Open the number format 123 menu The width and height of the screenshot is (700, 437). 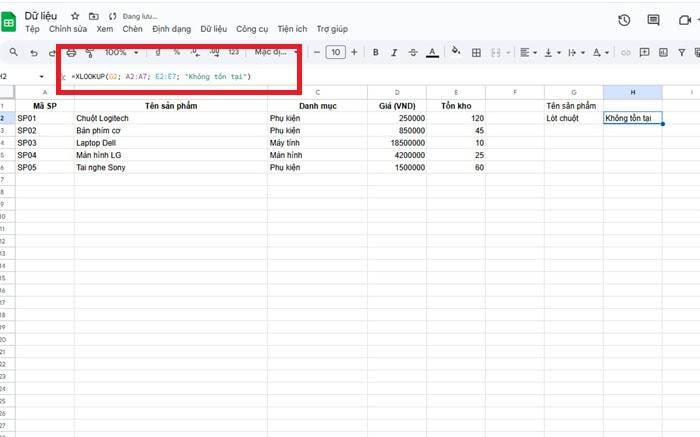click(x=233, y=52)
